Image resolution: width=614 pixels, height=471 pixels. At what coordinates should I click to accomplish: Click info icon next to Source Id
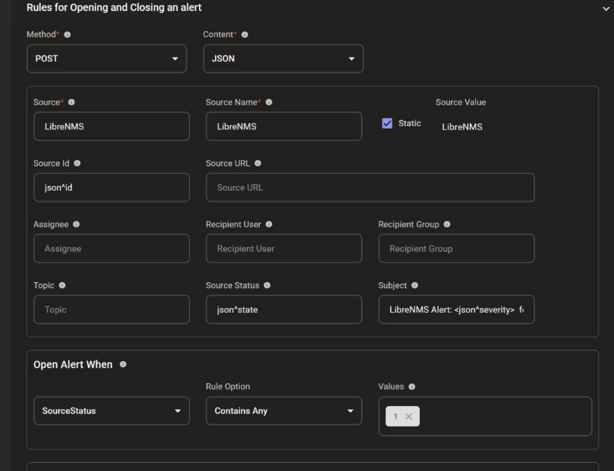tap(77, 164)
